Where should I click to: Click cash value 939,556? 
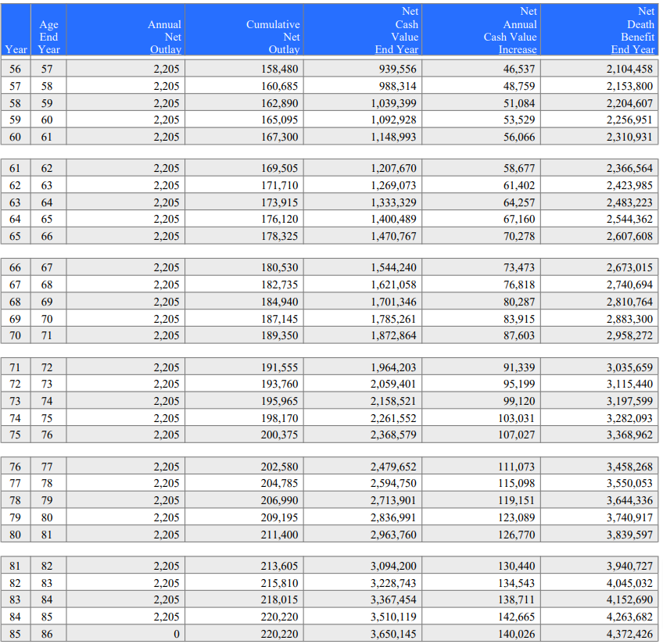click(398, 69)
